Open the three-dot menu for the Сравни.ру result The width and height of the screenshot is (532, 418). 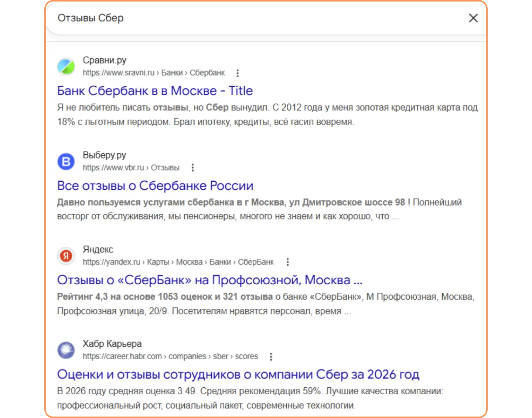pos(238,73)
